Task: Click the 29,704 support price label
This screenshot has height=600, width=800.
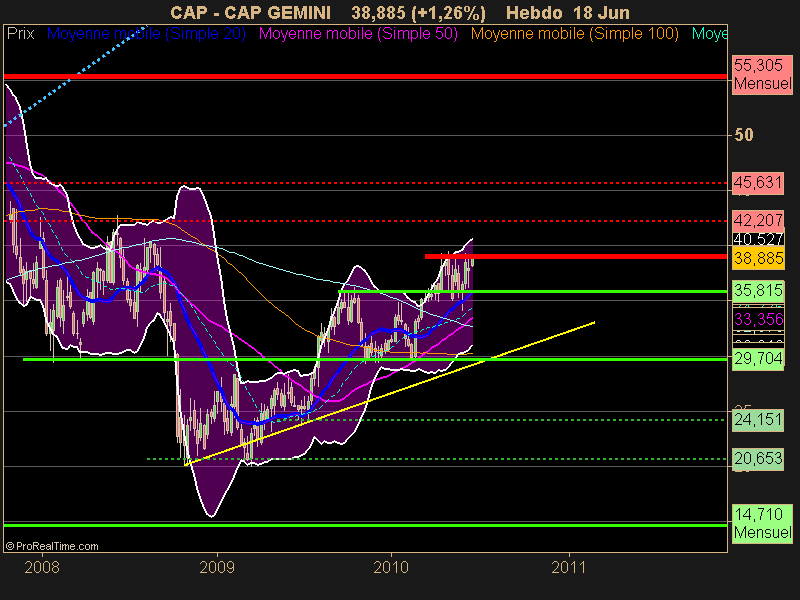Action: tap(758, 359)
